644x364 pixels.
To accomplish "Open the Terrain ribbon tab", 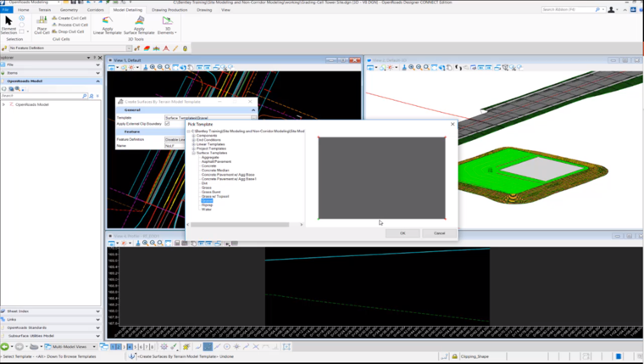I will pos(44,9).
